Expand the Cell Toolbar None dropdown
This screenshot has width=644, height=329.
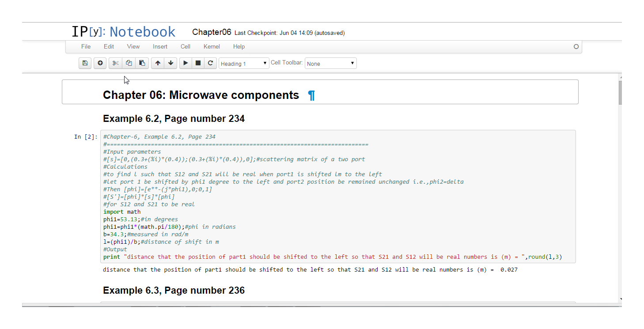click(330, 64)
